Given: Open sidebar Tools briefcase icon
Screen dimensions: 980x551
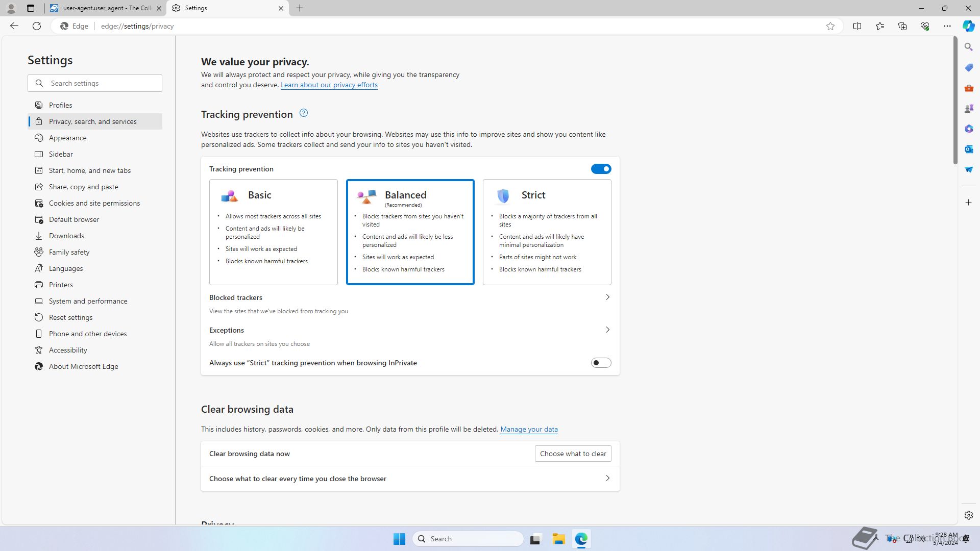Looking at the screenshot, I should (968, 88).
